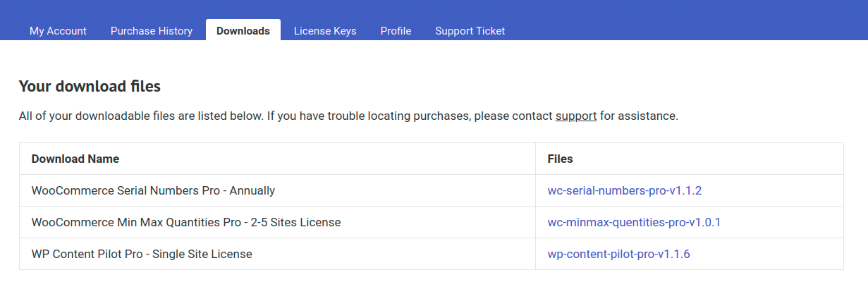This screenshot has height=282, width=868.
Task: Switch to the Support Ticket tab
Action: pos(470,30)
